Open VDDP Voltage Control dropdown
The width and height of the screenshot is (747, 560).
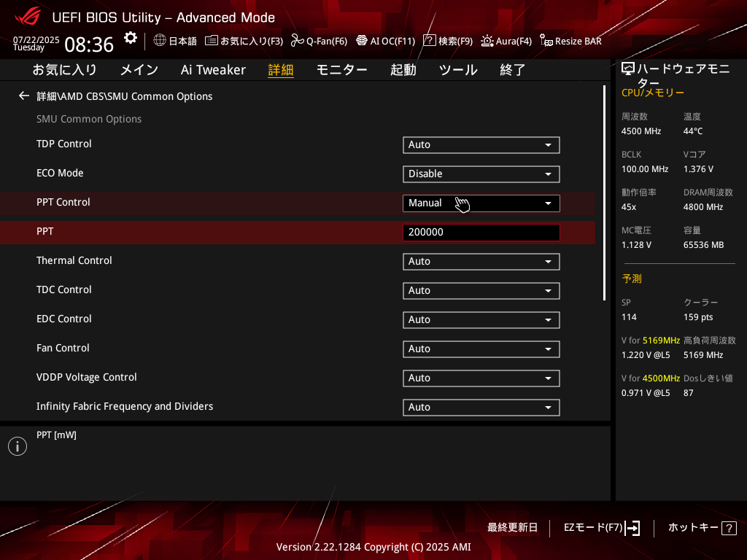pyautogui.click(x=481, y=378)
